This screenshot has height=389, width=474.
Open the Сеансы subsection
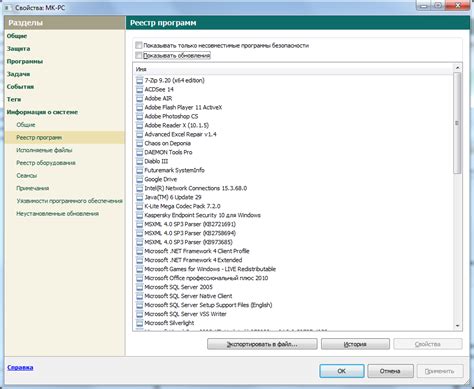pyautogui.click(x=27, y=175)
